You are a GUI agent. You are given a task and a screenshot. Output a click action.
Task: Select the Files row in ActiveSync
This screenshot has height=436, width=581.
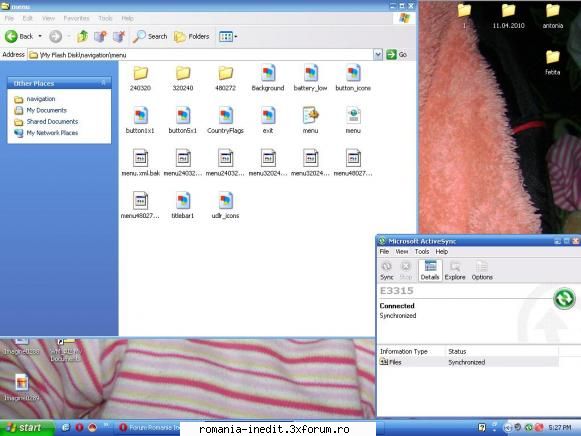click(468, 362)
